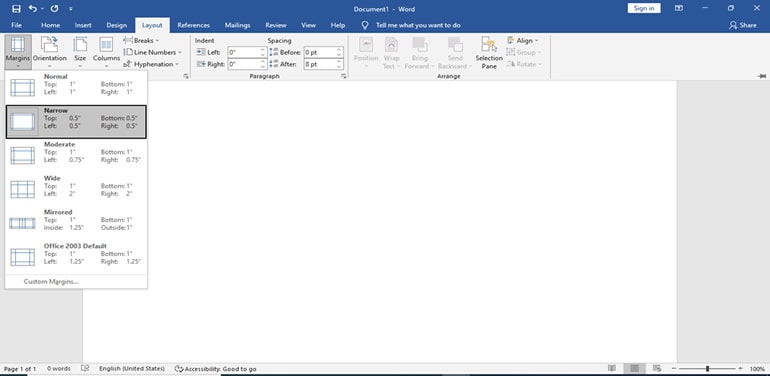The height and width of the screenshot is (376, 770).
Task: Click the Share icon button
Action: pos(742,25)
